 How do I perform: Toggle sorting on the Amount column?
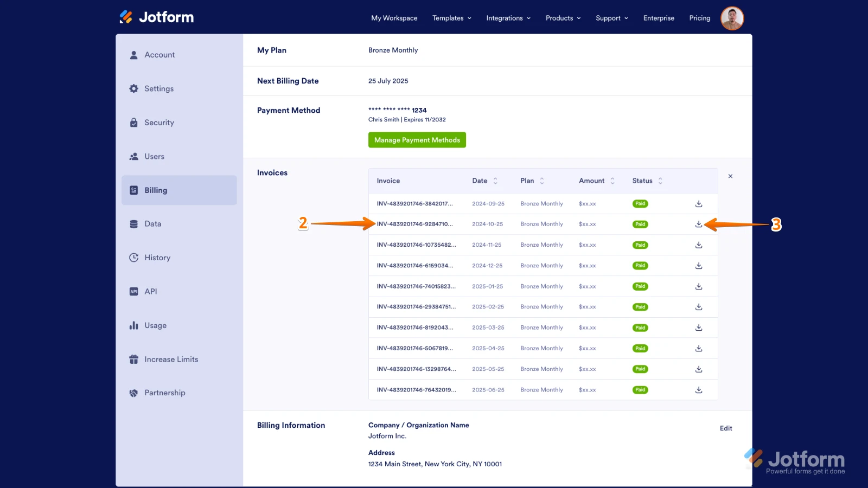612,181
